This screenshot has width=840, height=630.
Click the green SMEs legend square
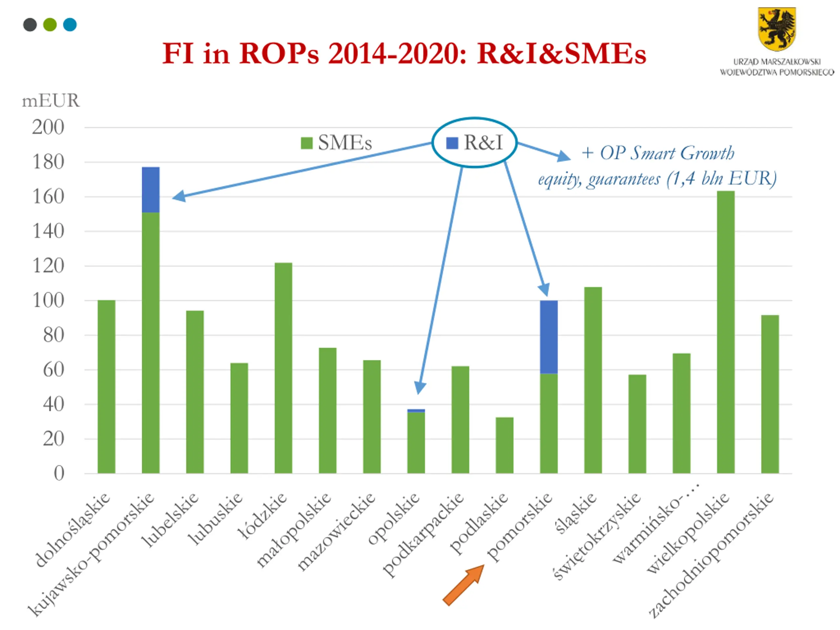[306, 143]
